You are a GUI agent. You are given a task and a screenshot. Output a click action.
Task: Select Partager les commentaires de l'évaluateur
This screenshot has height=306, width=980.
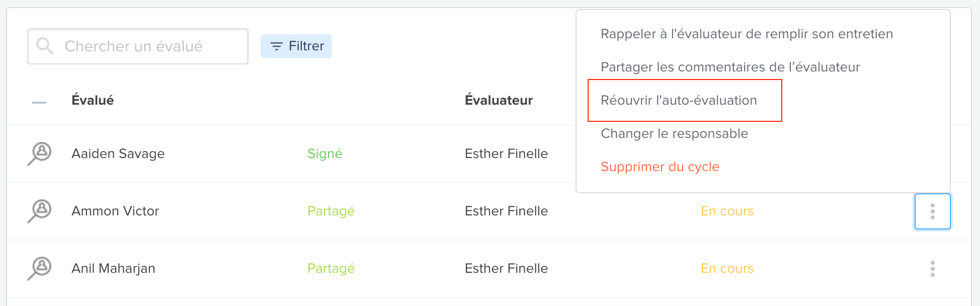click(730, 67)
